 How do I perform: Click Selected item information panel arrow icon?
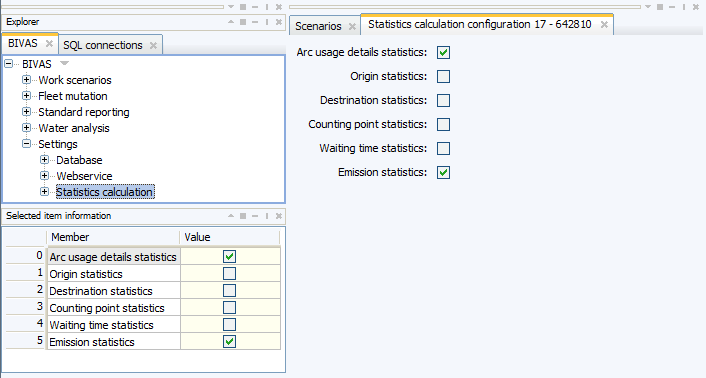(231, 216)
